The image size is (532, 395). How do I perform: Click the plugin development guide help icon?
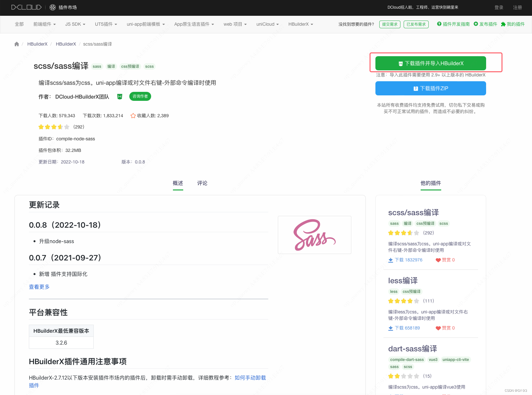point(439,24)
